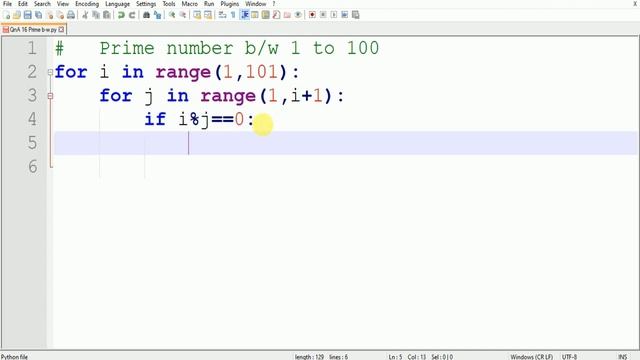Click 'Ln : 5' in the status bar
Screen dimensions: 640x360
tap(395, 357)
